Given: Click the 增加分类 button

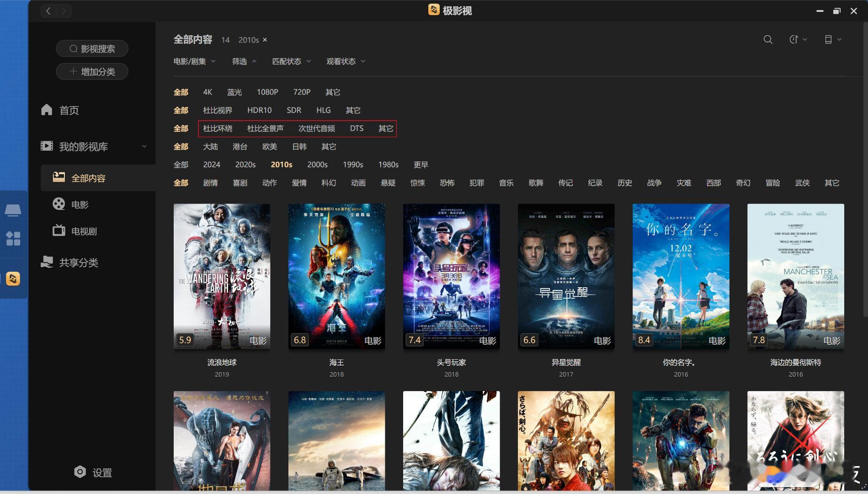Looking at the screenshot, I should coord(92,71).
